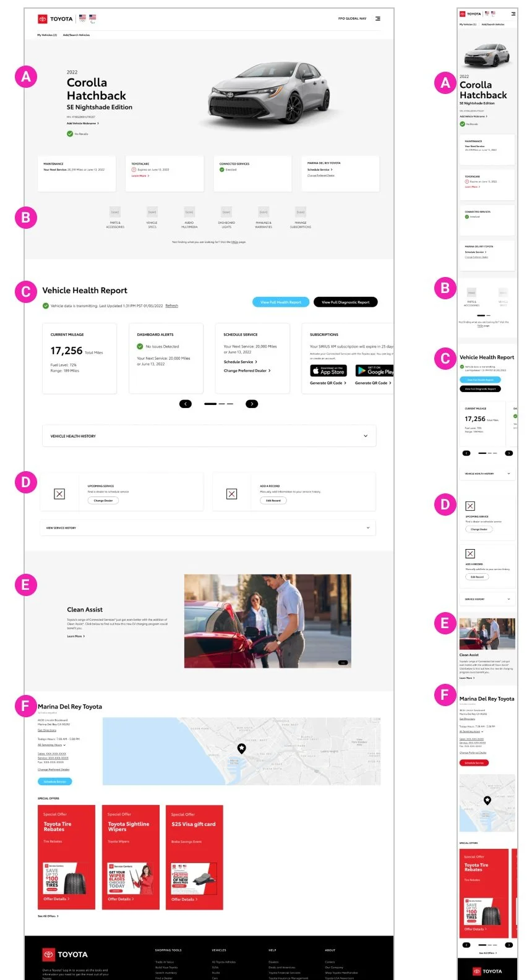The height and width of the screenshot is (980, 532).
Task: Click mobile Parts & Accessories icon
Action: point(471,292)
